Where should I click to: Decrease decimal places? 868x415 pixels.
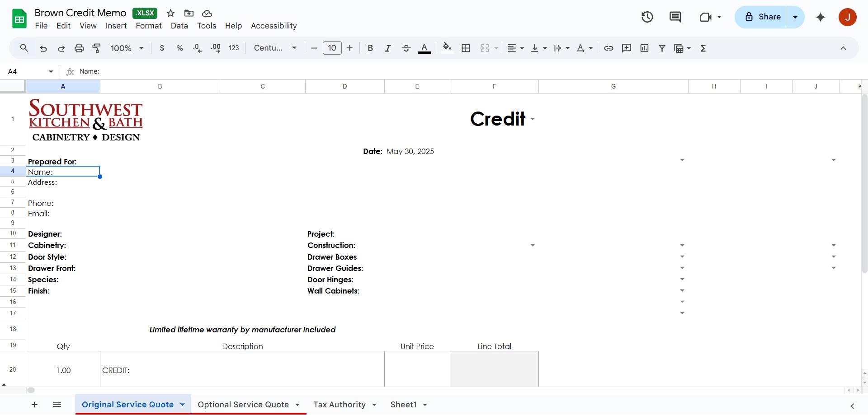click(x=198, y=48)
